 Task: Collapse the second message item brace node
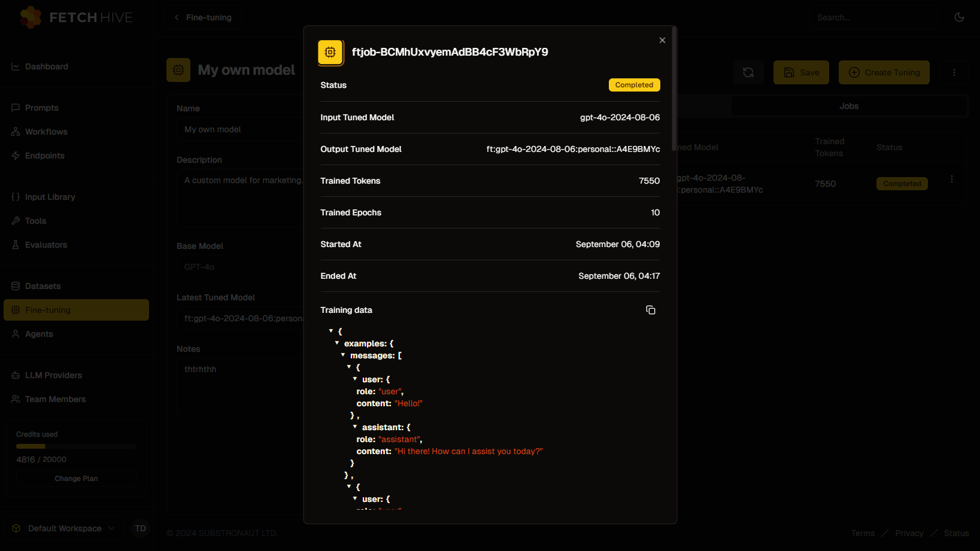349,486
